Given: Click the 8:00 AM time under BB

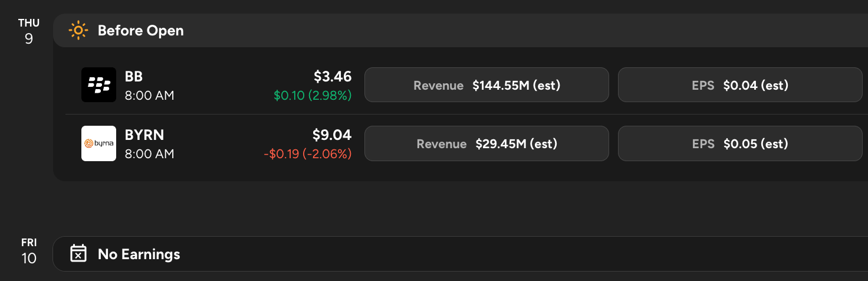Looking at the screenshot, I should 149,95.
